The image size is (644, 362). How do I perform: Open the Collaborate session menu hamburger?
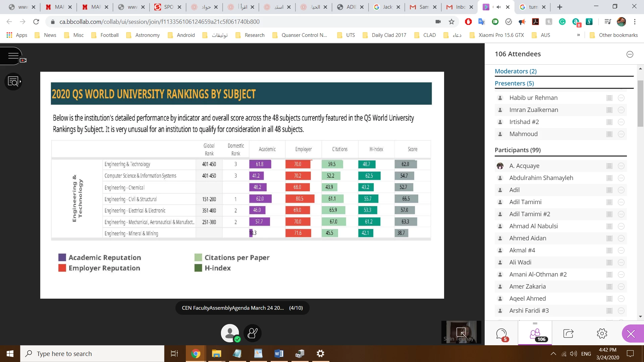pos(13,56)
